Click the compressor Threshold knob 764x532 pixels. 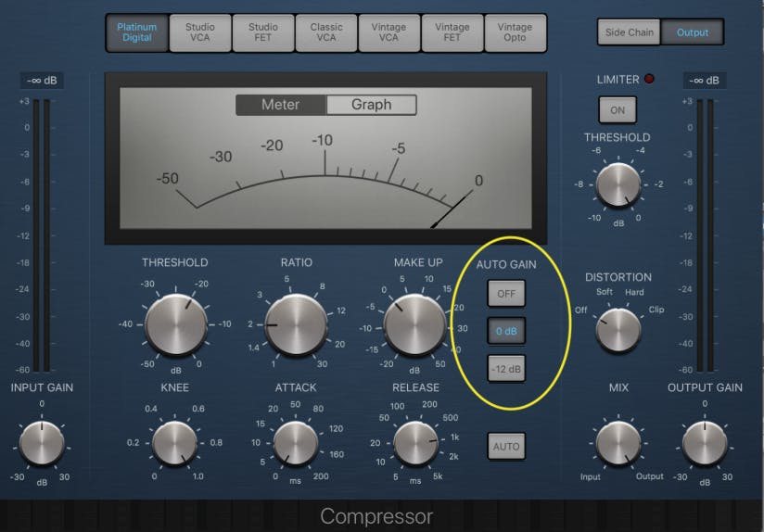tap(175, 324)
